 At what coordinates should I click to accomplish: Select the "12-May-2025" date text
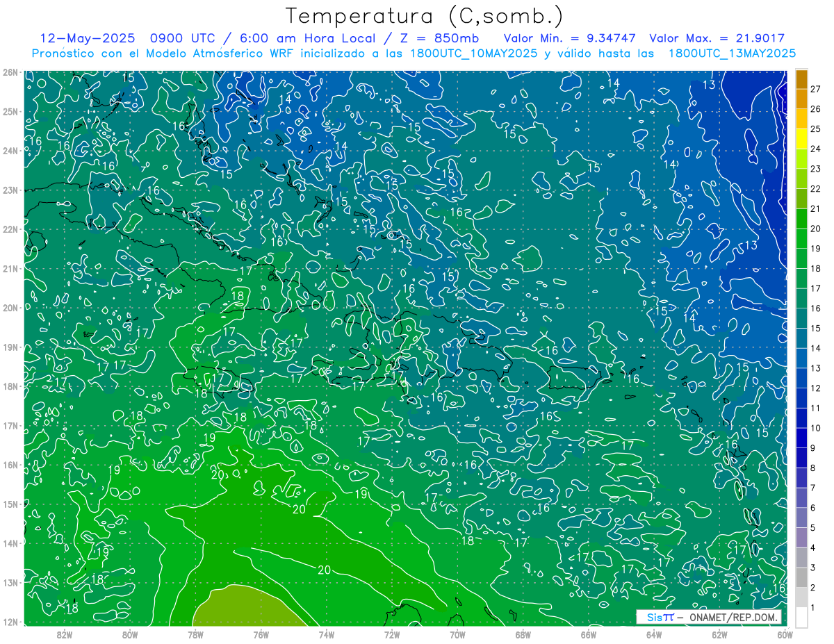(86, 38)
